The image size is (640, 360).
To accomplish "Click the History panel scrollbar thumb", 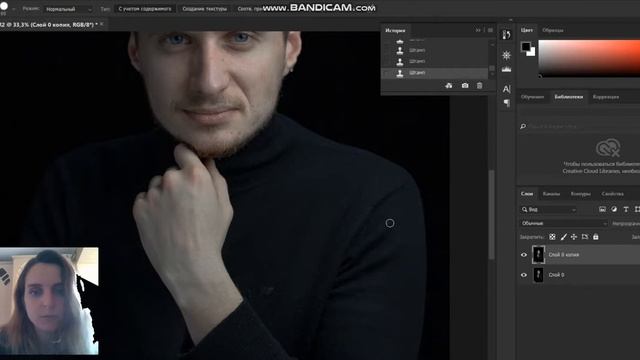I will tap(492, 68).
